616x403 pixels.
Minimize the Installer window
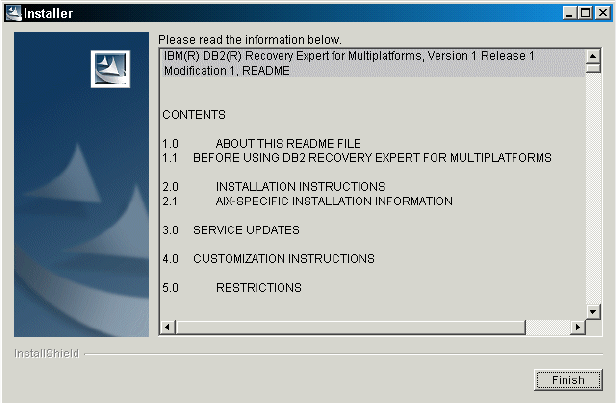coord(569,13)
